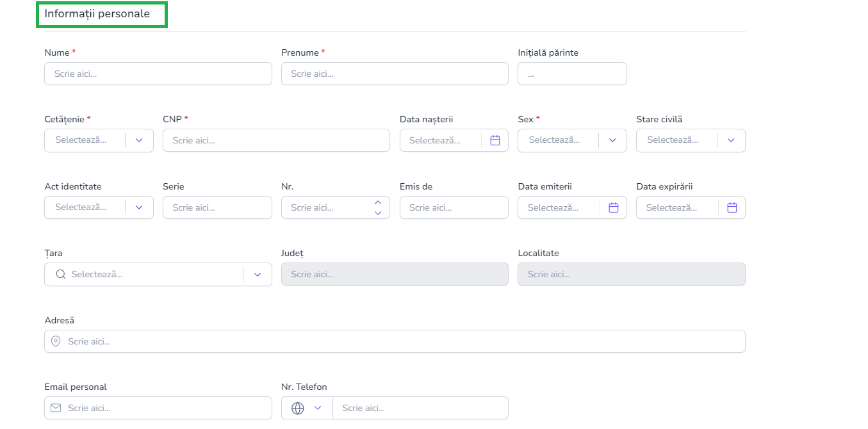Open the phone country code chevron

tap(317, 408)
